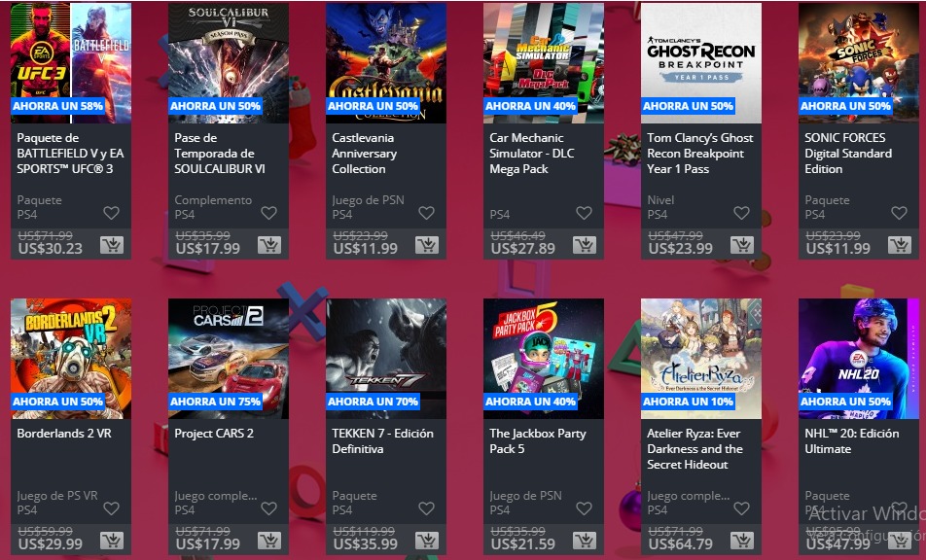Viewport: 926px width, 560px height.
Task: Add Castlevania Anniversary Collection to cart
Action: pos(427,245)
